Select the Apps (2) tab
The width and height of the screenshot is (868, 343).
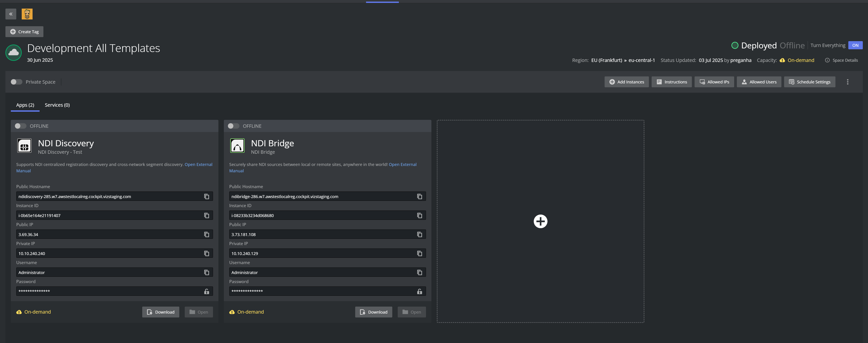click(25, 105)
